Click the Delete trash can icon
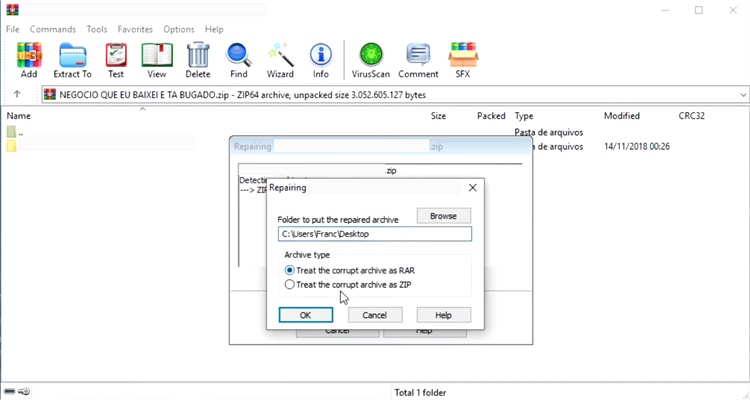This screenshot has height=400, width=750. click(x=198, y=60)
